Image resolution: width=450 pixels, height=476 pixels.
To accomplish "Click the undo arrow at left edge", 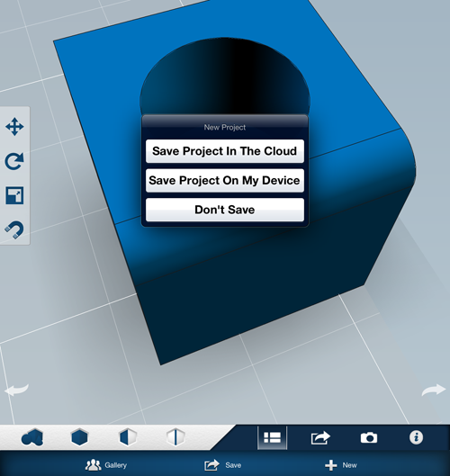I will 17,390.
